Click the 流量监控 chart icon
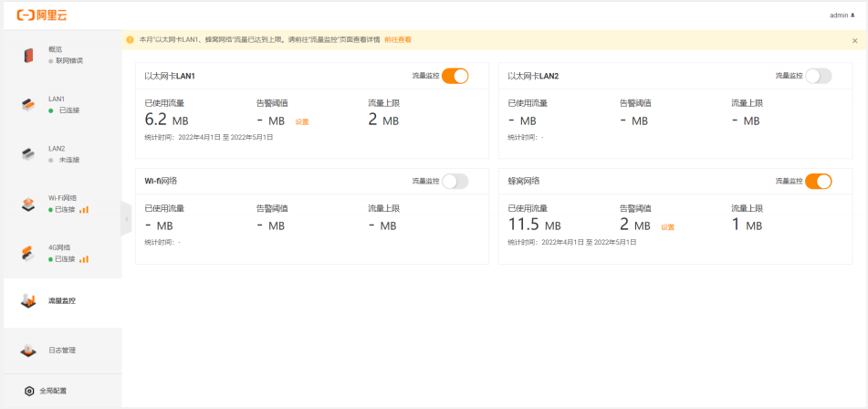 (x=27, y=300)
